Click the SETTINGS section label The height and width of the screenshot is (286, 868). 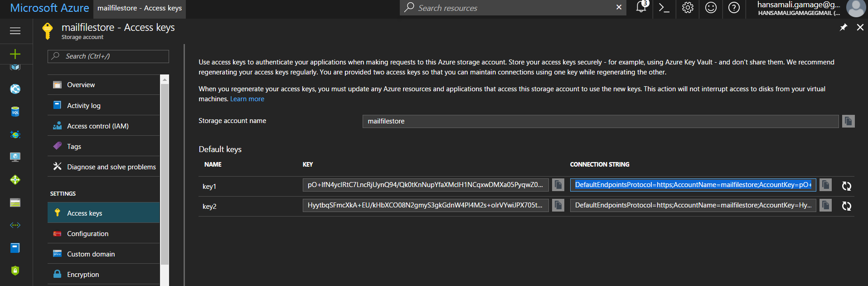63,194
